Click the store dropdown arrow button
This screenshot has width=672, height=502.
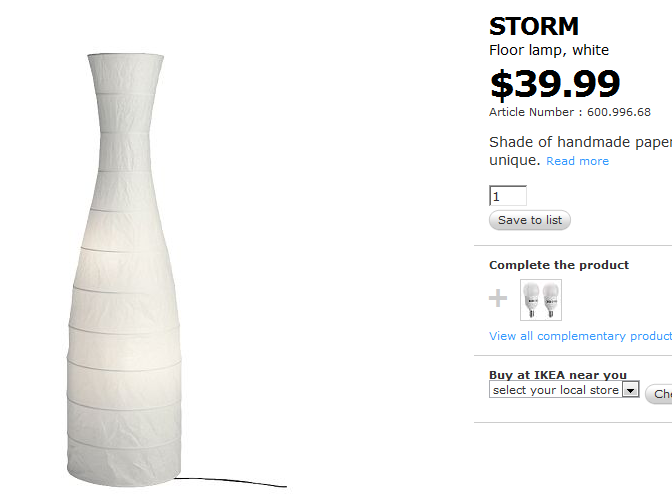[630, 390]
